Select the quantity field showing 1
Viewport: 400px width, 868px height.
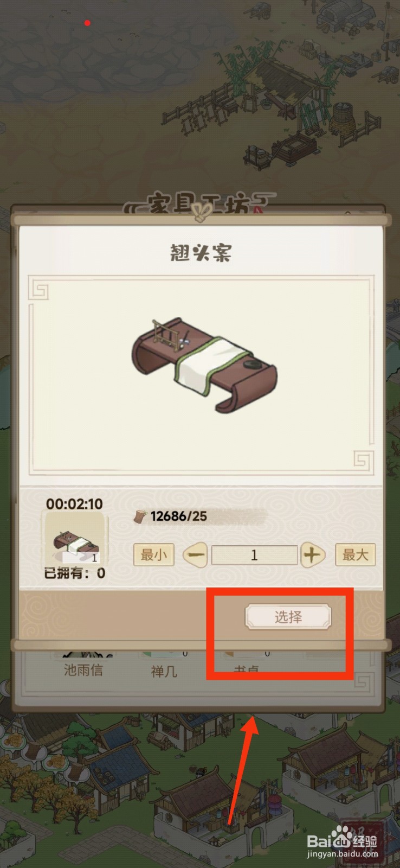click(x=254, y=555)
